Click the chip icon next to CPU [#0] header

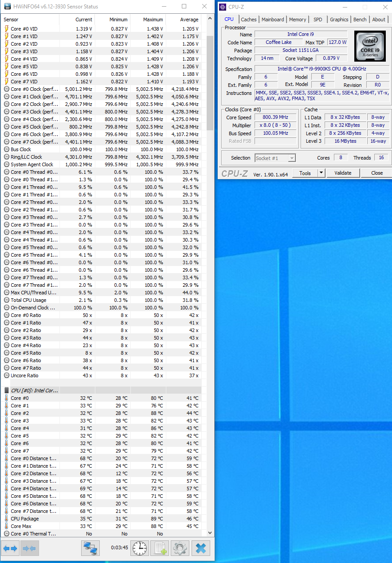[7, 391]
